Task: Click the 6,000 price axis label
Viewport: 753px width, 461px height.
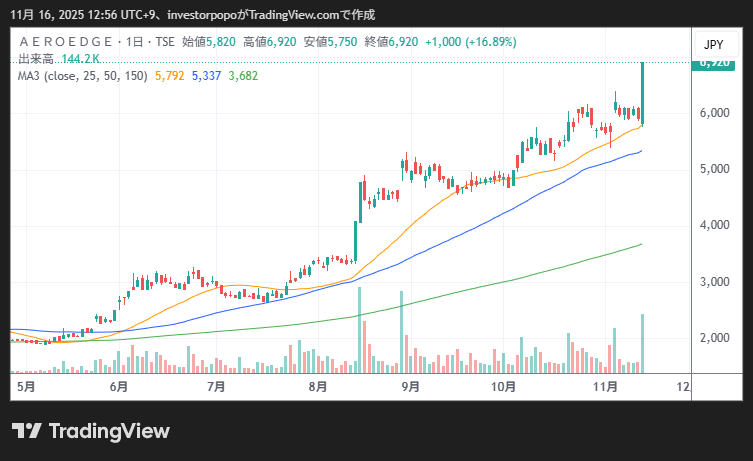Action: 713,113
